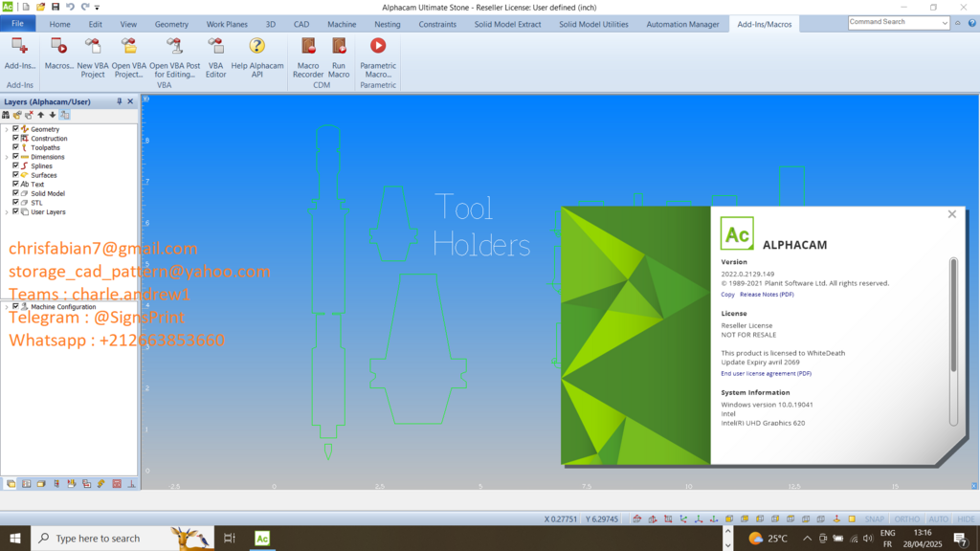Toggle the Solid Model layer checkbox

coord(15,193)
